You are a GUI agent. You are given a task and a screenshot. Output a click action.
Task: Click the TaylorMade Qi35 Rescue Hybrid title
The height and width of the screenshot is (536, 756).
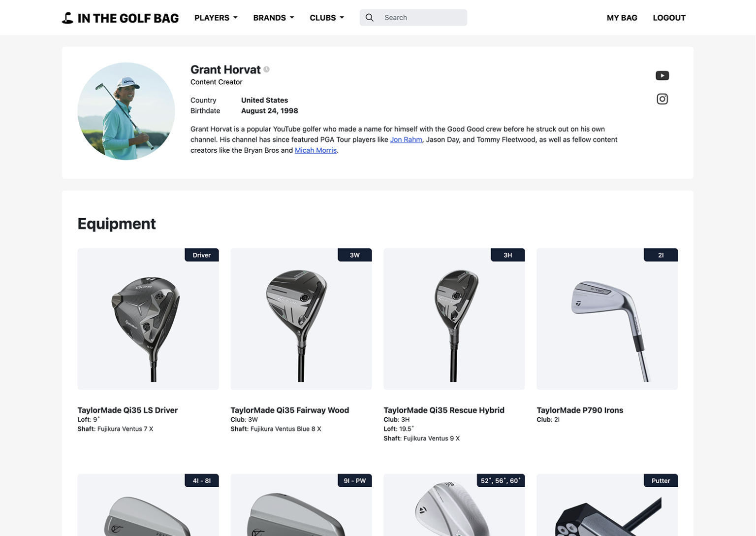tap(444, 410)
